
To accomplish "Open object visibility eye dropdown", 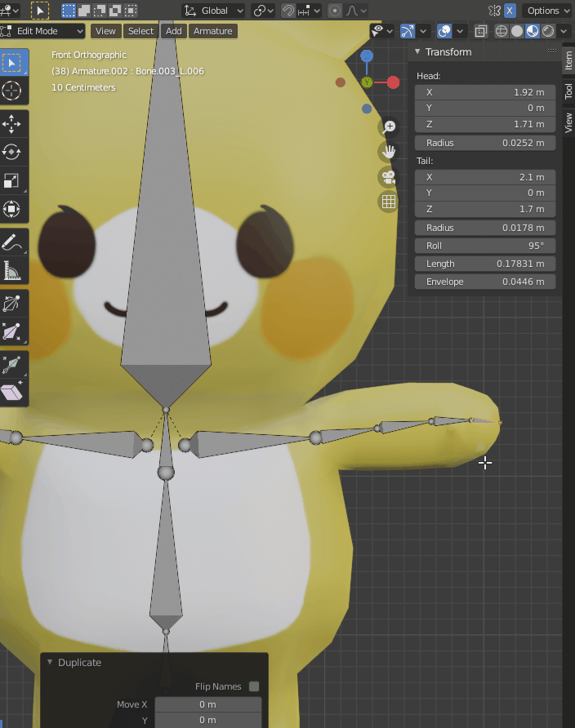I will coord(382,31).
